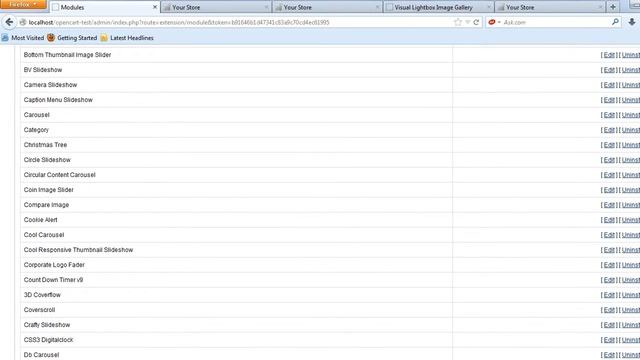Open a new tab with plus button
This screenshot has width=640, height=360.
tap(613, 7)
